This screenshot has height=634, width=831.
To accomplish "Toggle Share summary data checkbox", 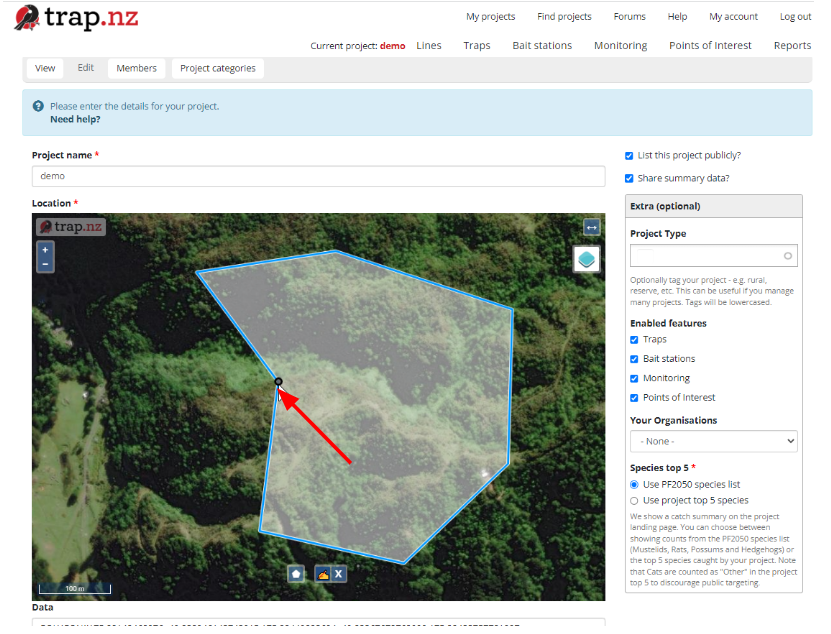I will click(629, 178).
